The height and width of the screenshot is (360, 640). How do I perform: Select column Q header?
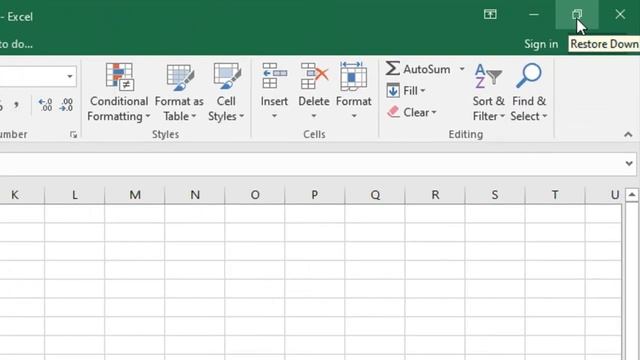(375, 195)
